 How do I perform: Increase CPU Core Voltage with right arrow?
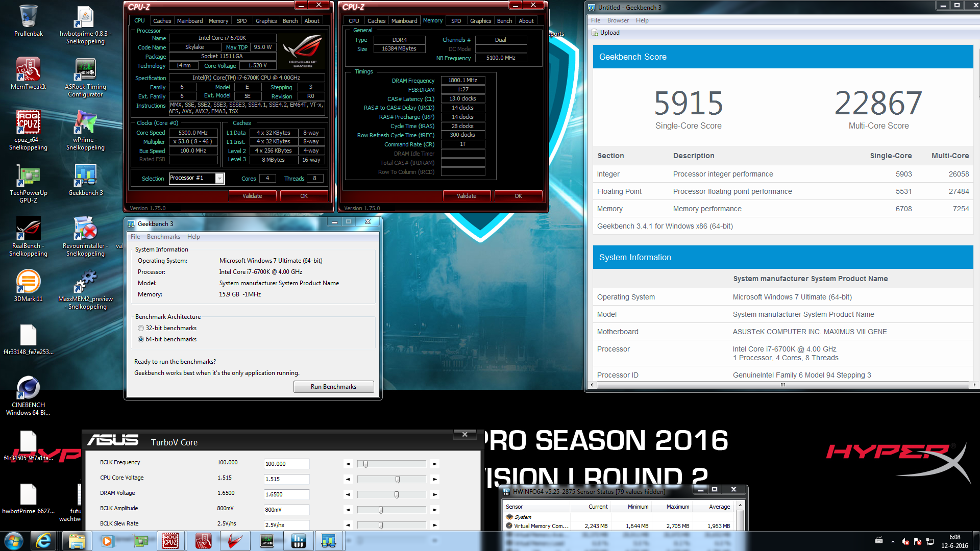(x=435, y=480)
